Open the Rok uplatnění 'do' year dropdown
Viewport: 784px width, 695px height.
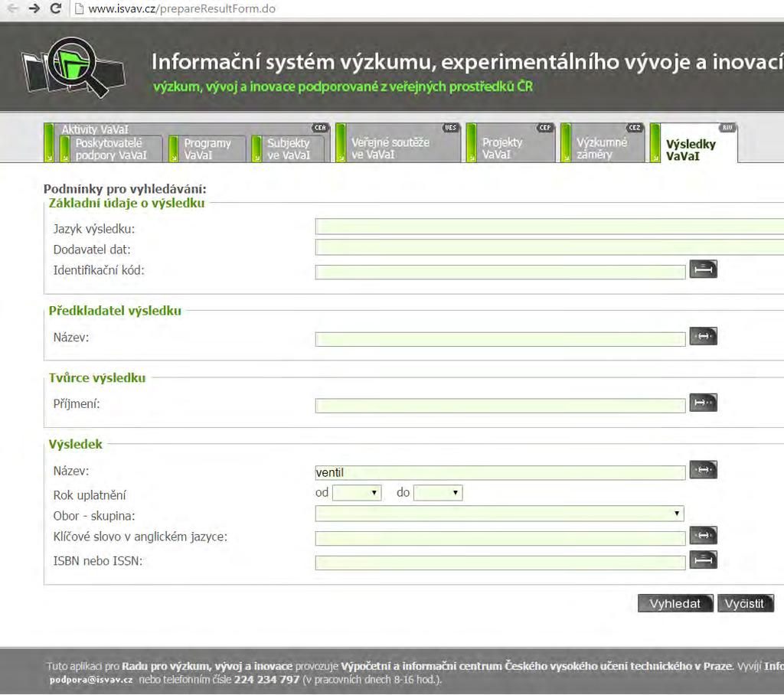pos(438,492)
